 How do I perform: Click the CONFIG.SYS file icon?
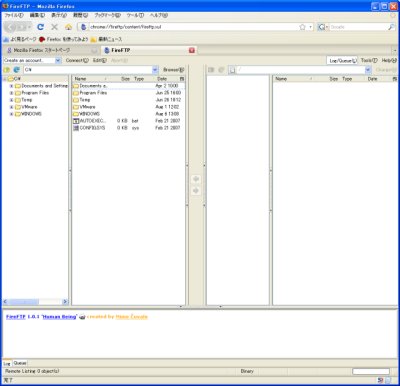pyautogui.click(x=76, y=128)
